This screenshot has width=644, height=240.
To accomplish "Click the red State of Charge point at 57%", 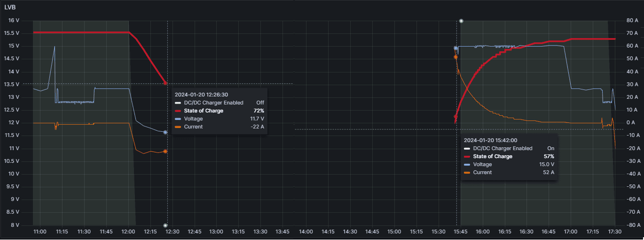I will (456, 117).
